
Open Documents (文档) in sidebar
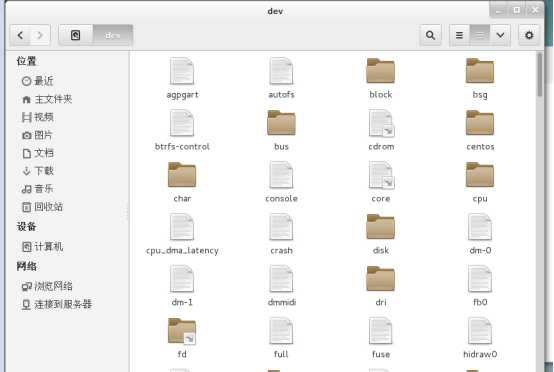(37, 153)
